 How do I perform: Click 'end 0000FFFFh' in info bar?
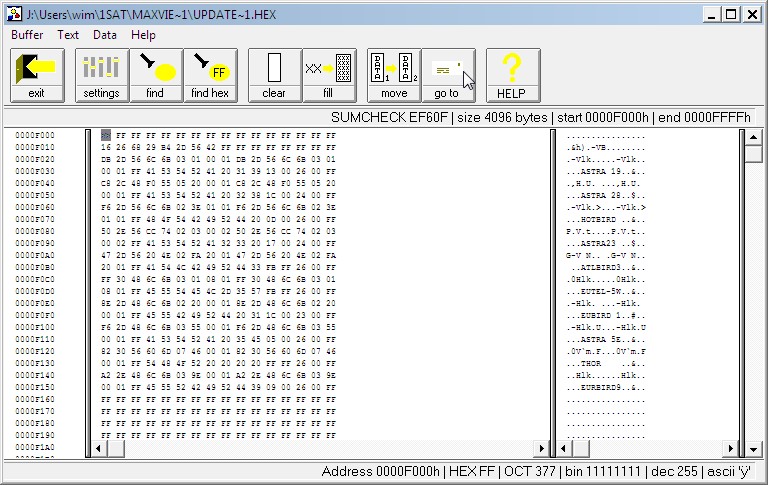pyautogui.click(x=704, y=118)
